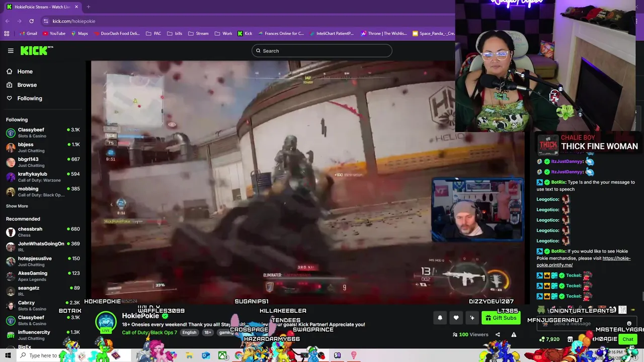Click the first Teckel username in chat

click(x=573, y=276)
